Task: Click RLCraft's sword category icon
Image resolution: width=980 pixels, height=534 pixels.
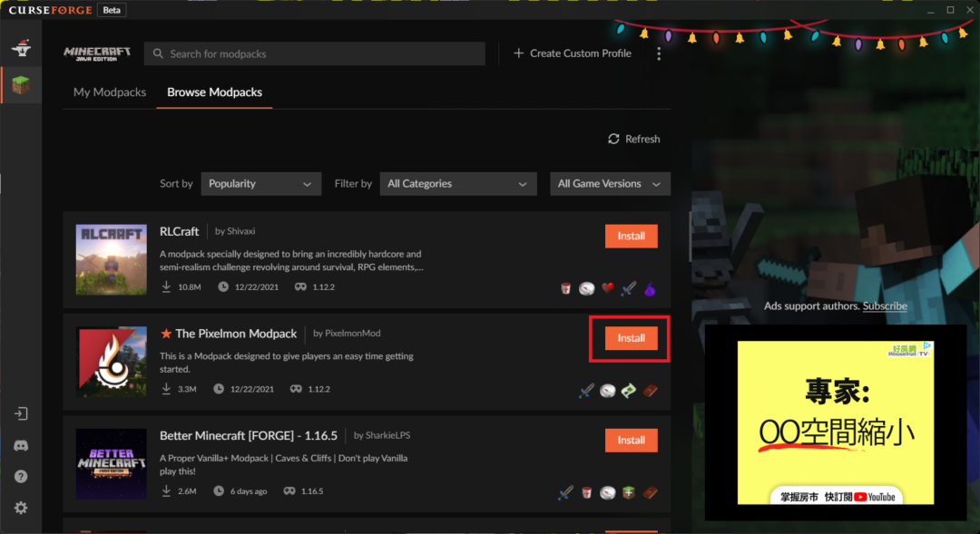Action: tap(628, 288)
